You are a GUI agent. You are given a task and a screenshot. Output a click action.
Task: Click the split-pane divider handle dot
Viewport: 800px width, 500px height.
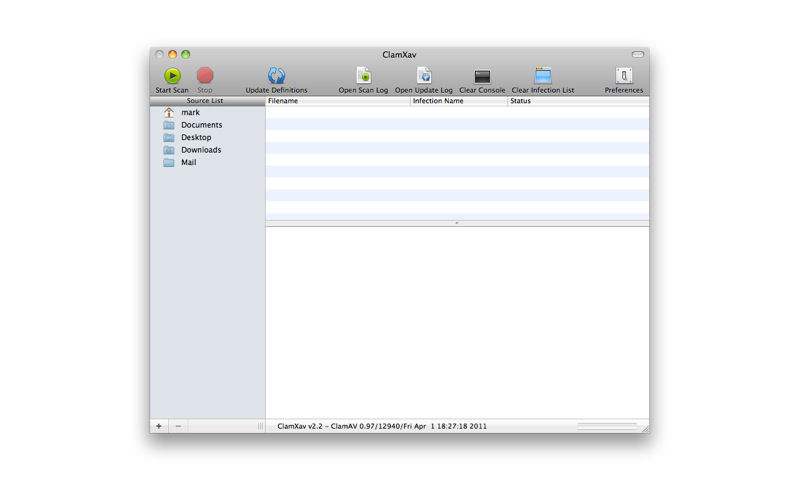coord(457,223)
